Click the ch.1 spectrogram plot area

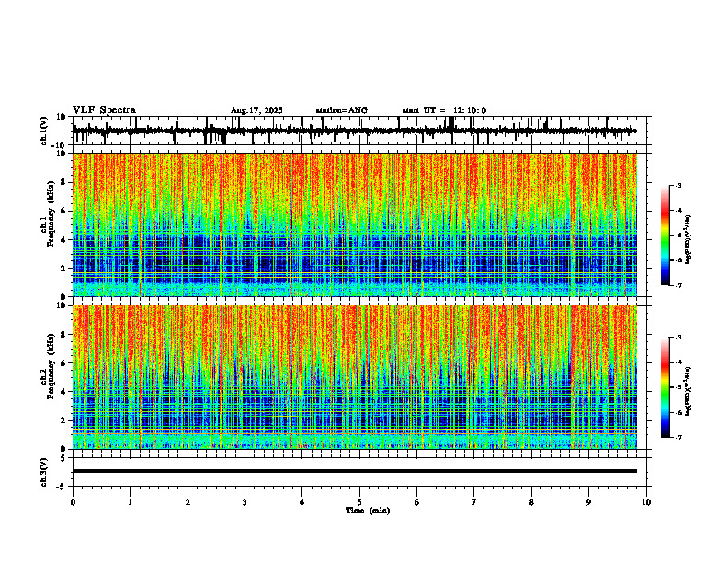click(355, 224)
